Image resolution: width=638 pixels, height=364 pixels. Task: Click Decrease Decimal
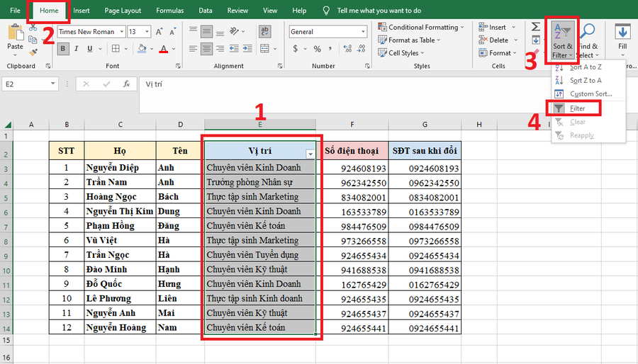click(x=362, y=49)
